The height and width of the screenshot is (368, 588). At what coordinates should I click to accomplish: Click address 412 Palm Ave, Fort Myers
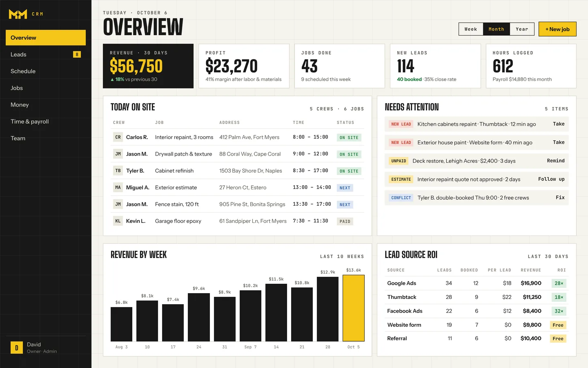coord(249,137)
